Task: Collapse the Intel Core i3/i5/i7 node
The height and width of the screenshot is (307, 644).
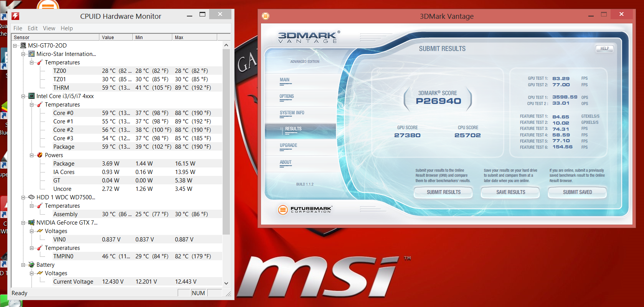Action: pyautogui.click(x=23, y=96)
